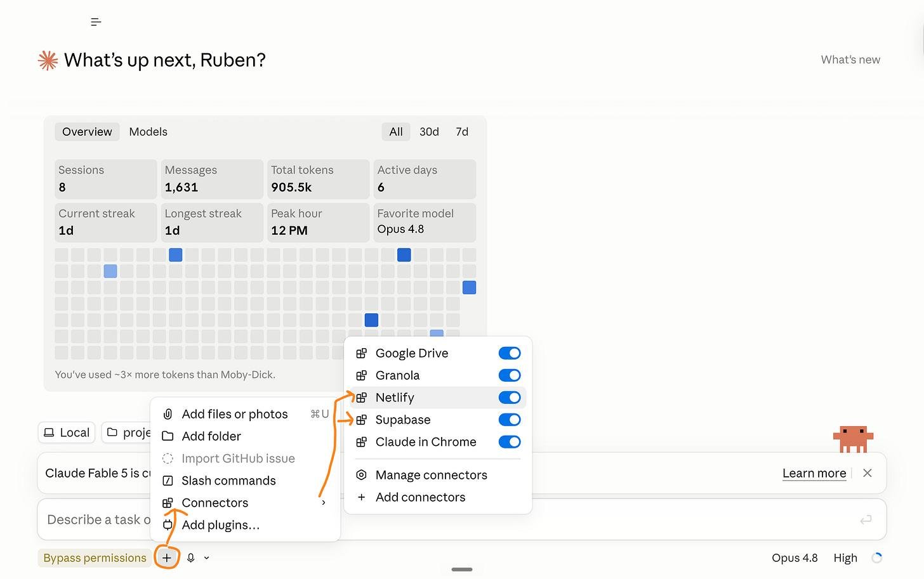Click the folder icon beside Add folder
Viewport: 924px width, 579px height.
click(168, 436)
